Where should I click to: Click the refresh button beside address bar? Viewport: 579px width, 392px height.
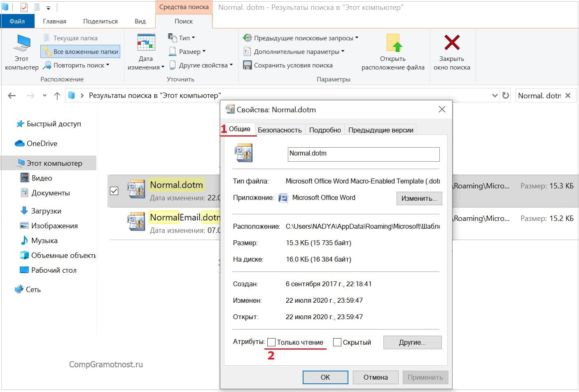pos(506,95)
